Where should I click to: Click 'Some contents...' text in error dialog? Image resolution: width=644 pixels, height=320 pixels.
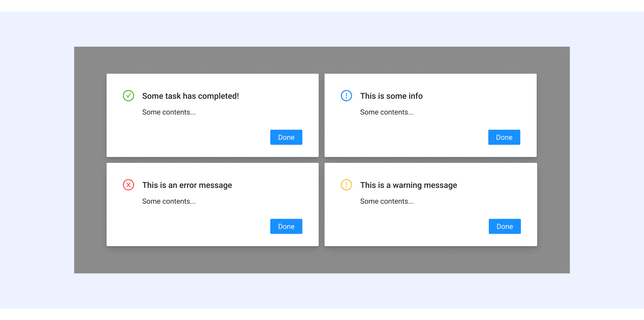pyautogui.click(x=169, y=201)
